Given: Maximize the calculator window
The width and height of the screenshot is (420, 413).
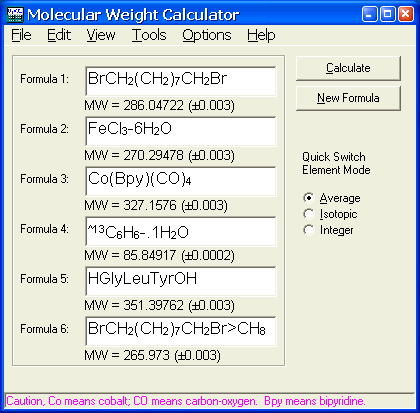Looking at the screenshot, I should (387, 14).
